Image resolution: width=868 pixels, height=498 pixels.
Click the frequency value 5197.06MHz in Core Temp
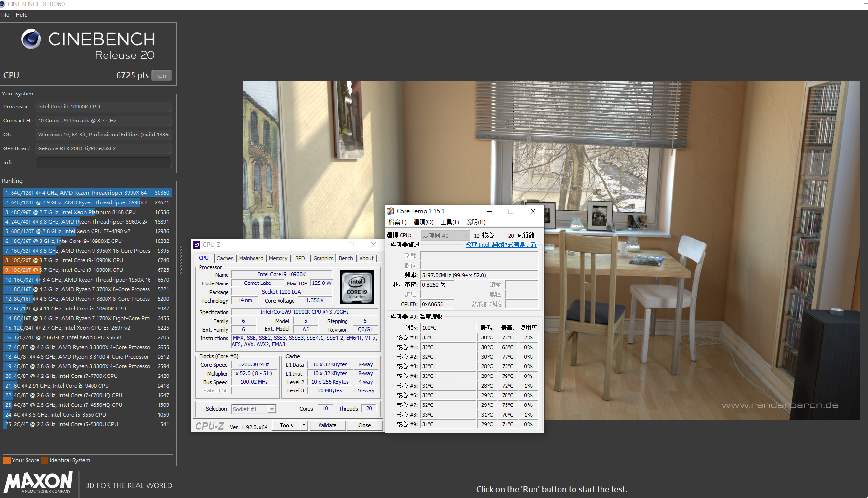click(x=479, y=275)
